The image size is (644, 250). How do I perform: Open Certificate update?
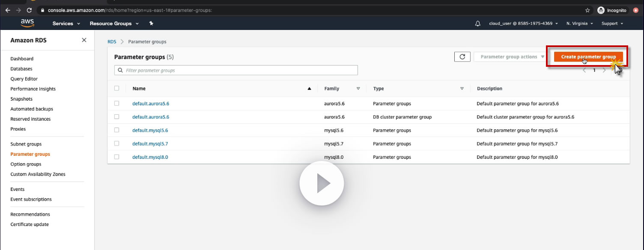coord(30,224)
